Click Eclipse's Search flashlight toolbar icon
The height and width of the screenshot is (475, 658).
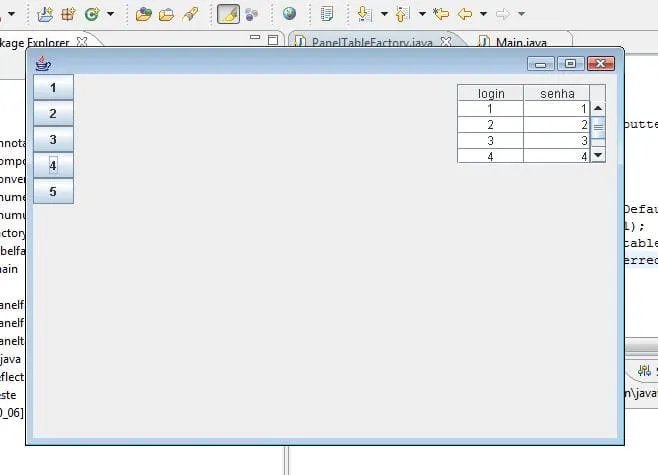coord(190,14)
